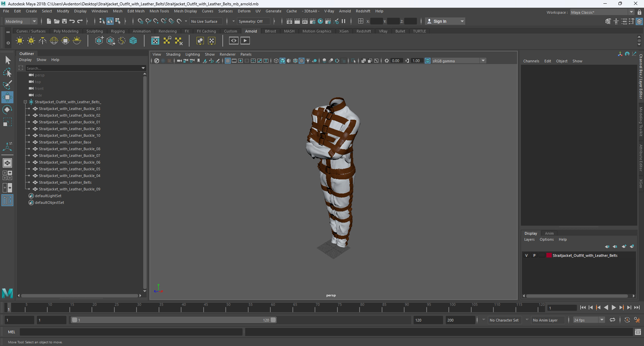644x346 pixels.
Task: Switch to the Poly Modeling shelf tab
Action: point(66,31)
